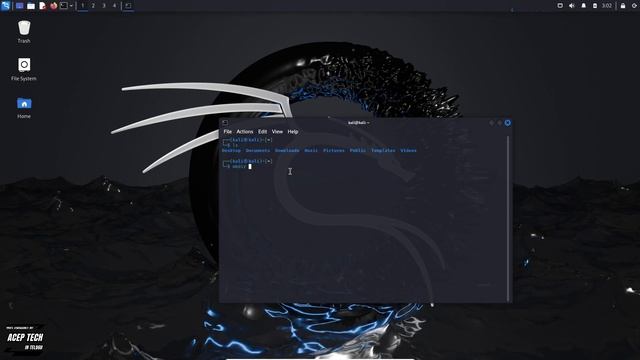Click the terminal vertical scrollbar

coord(508,219)
